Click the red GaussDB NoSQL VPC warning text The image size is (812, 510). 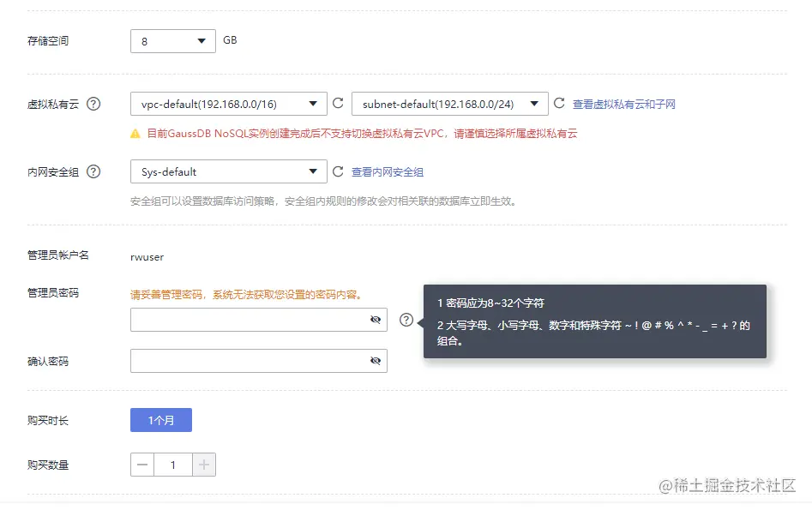click(362, 134)
